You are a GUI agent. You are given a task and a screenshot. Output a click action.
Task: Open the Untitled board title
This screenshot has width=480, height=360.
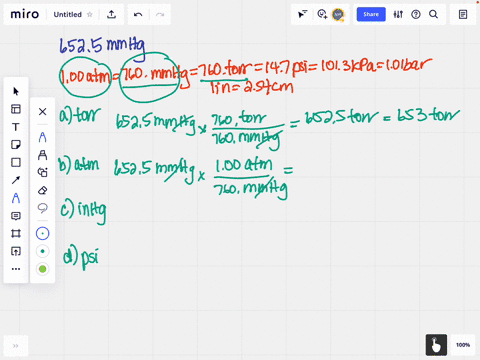pyautogui.click(x=67, y=15)
